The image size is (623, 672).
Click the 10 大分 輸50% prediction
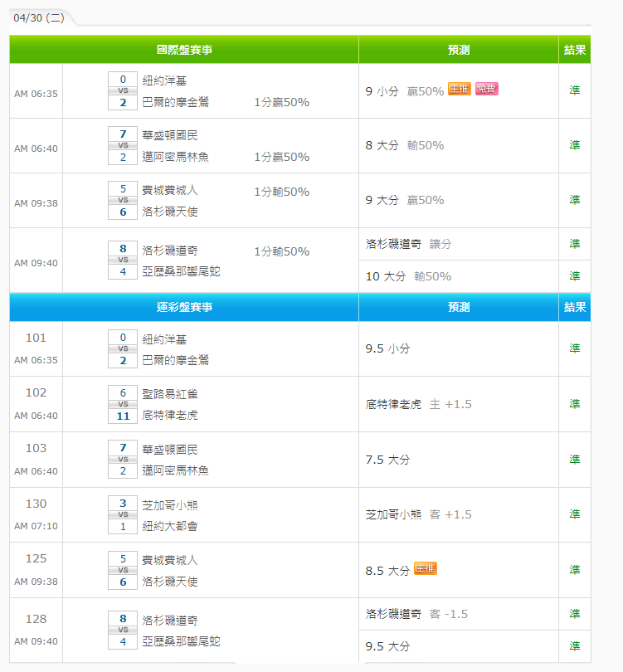(x=408, y=276)
